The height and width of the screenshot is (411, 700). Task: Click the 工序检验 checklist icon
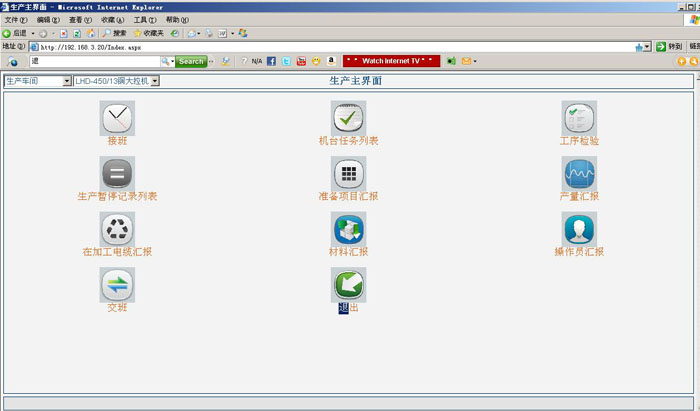click(579, 118)
